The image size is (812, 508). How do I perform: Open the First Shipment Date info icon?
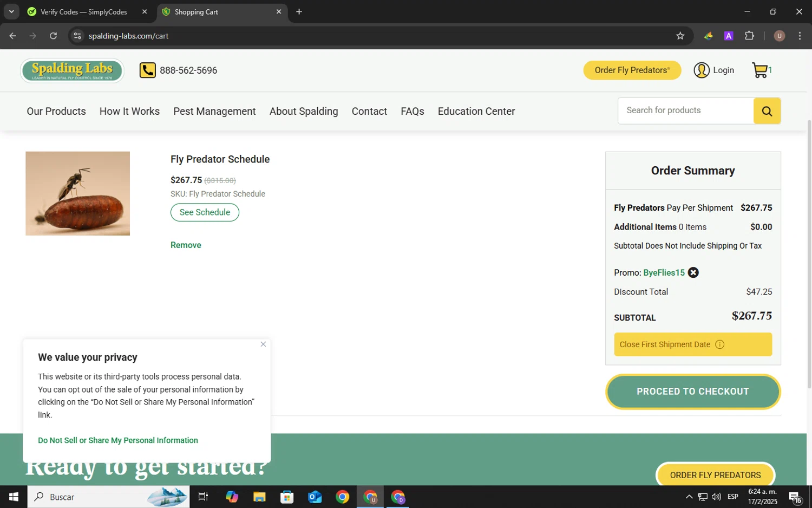click(719, 344)
